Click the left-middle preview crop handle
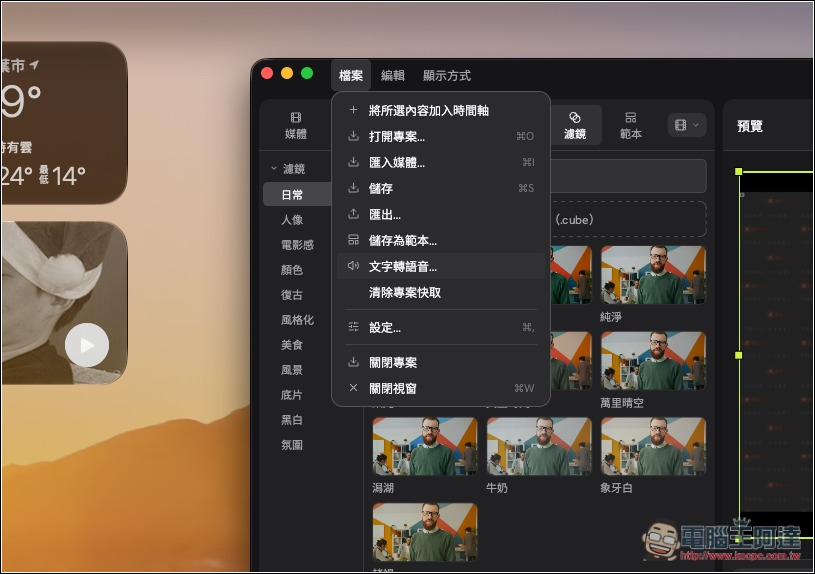The height and width of the screenshot is (574, 815). click(x=739, y=355)
